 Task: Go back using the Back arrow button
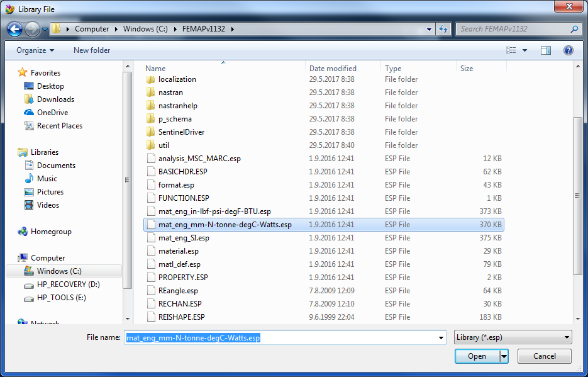point(14,29)
